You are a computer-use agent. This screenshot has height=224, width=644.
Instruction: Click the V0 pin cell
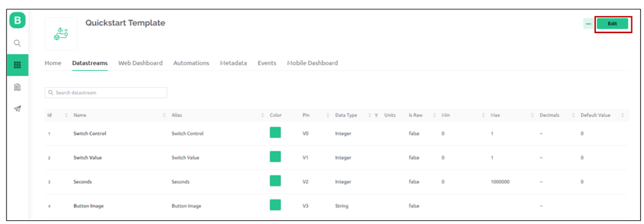(x=305, y=134)
